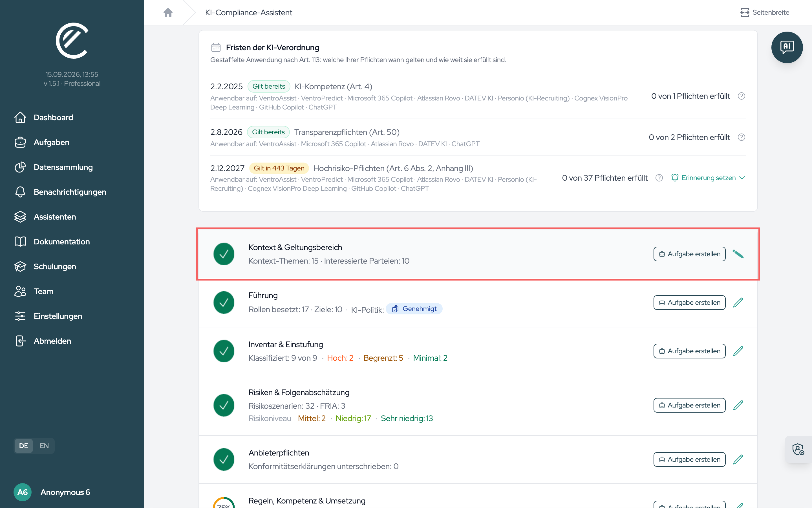Screen dimensions: 812x508
Task: Create task for Anbieterpflichten
Action: pyautogui.click(x=689, y=459)
